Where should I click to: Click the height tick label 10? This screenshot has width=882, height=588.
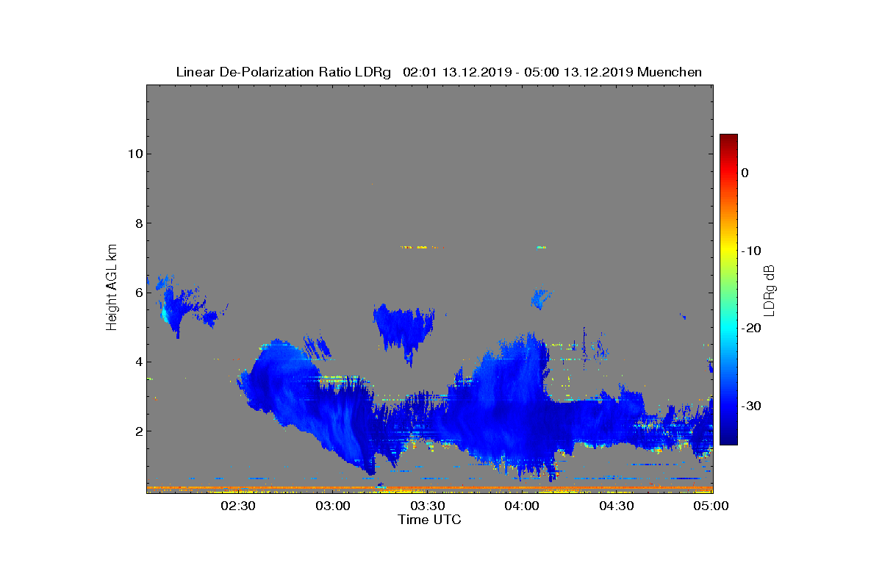coord(134,154)
